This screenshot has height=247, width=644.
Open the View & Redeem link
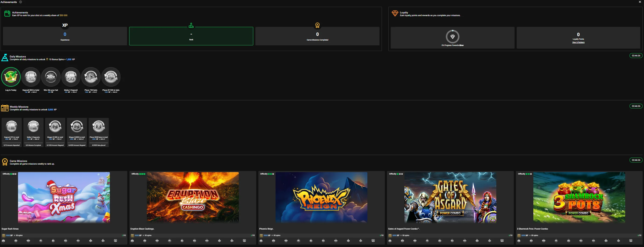point(578,42)
